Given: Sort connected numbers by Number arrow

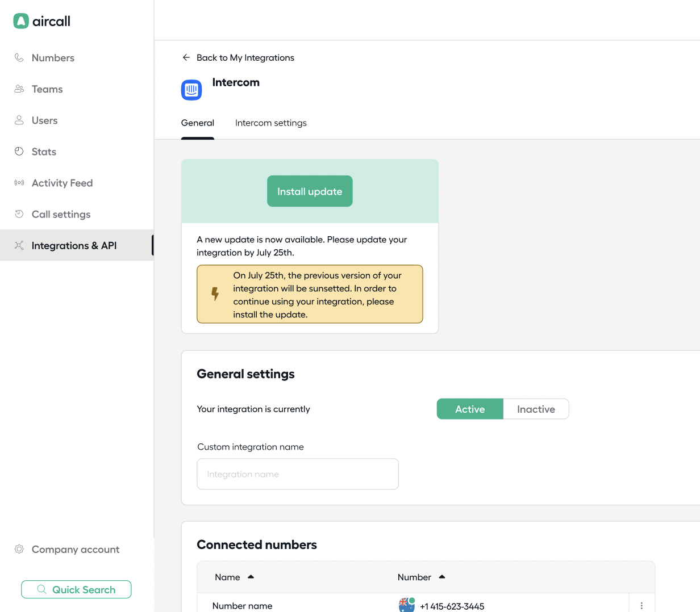Looking at the screenshot, I should click(442, 577).
